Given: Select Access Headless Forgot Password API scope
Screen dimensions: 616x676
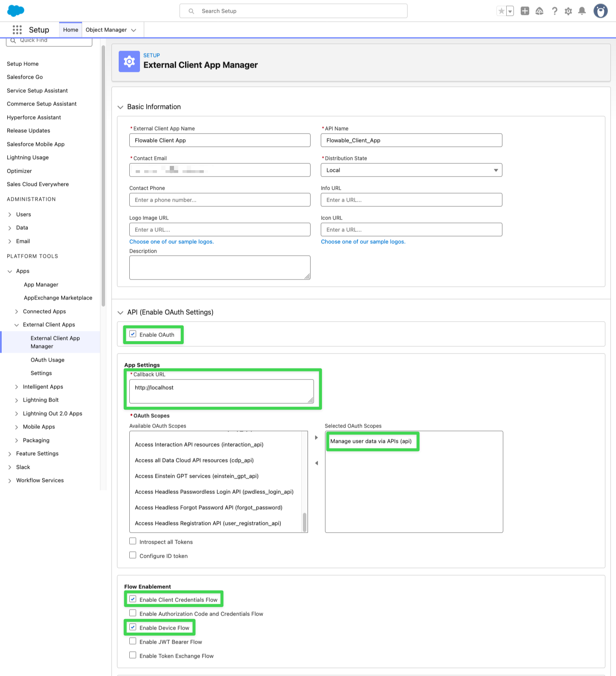Looking at the screenshot, I should pos(208,508).
